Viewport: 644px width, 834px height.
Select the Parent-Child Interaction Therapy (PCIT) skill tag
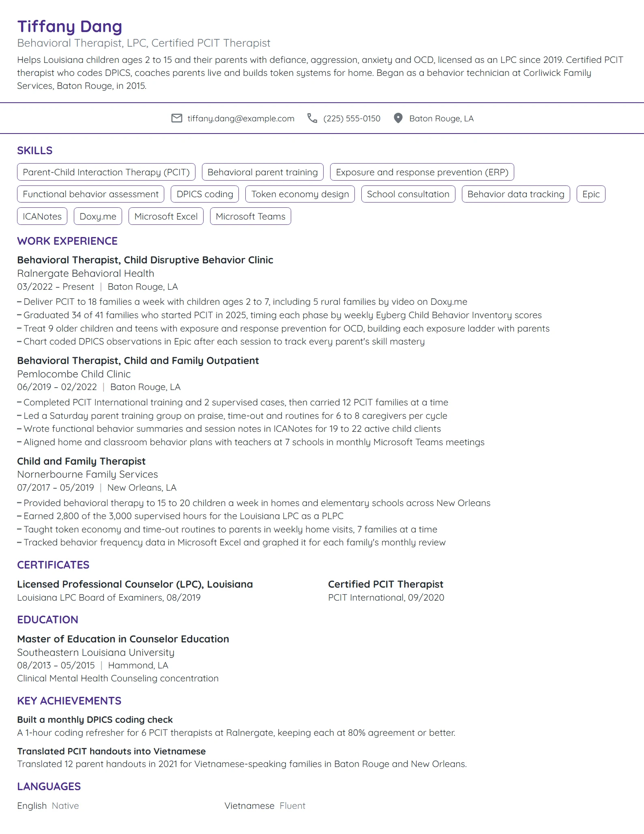(x=106, y=172)
